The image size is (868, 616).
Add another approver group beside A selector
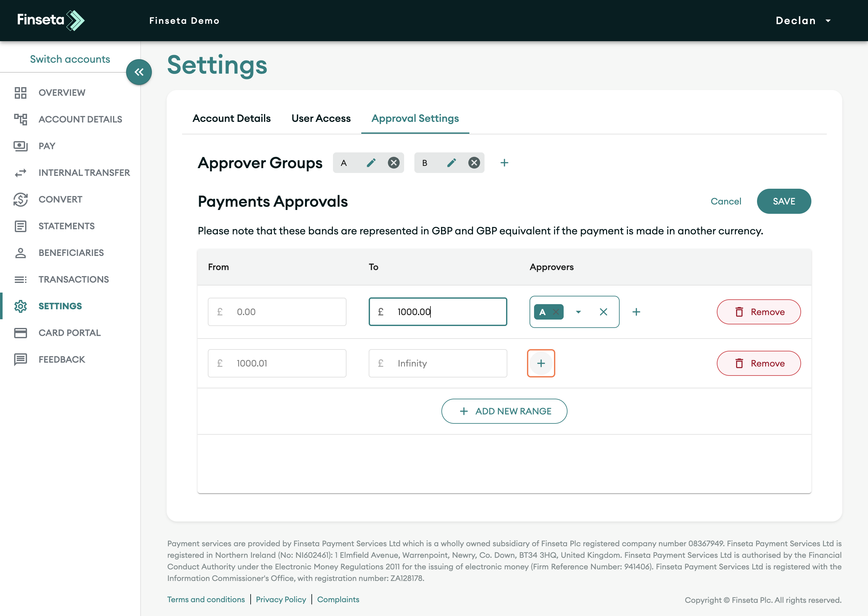coord(636,312)
